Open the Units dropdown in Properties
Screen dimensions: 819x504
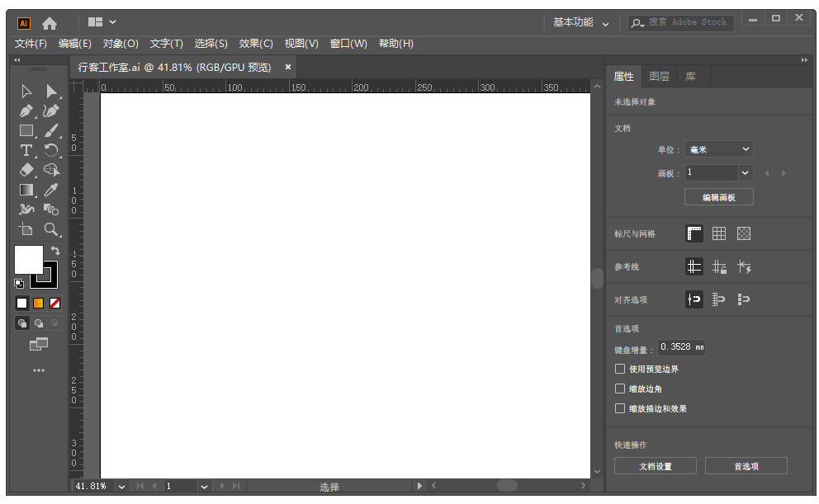tap(719, 149)
